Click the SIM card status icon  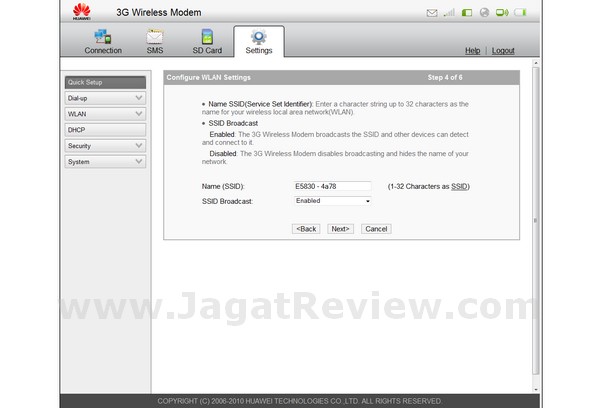click(x=467, y=13)
